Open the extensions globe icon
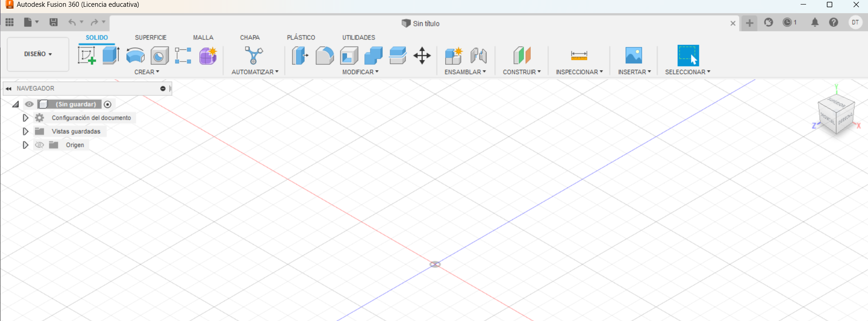Image resolution: width=868 pixels, height=321 pixels. pyautogui.click(x=769, y=22)
